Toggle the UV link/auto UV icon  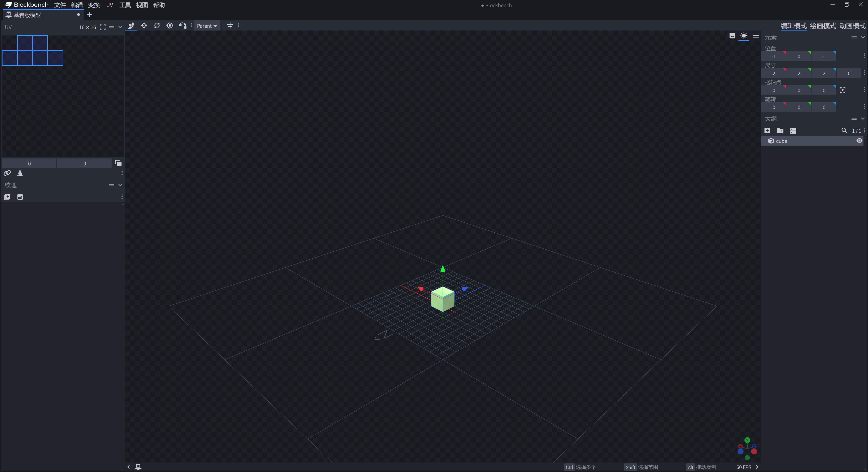[x=7, y=173]
